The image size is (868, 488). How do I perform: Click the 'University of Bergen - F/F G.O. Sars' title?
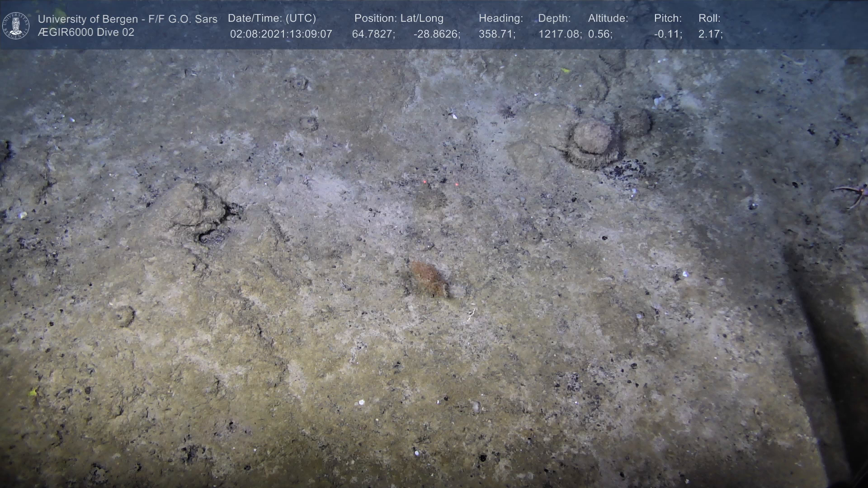(127, 19)
